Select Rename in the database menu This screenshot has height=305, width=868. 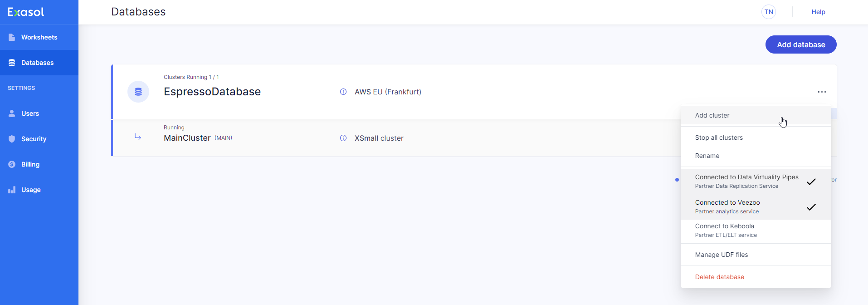pos(707,156)
